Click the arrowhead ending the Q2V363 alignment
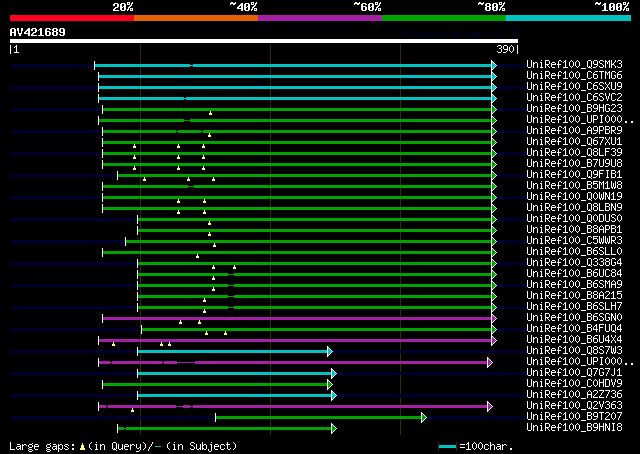 (490, 407)
